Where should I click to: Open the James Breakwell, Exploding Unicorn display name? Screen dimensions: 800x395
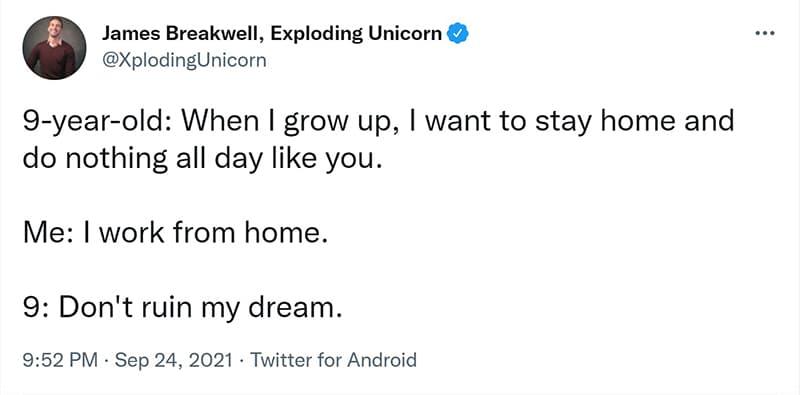point(272,34)
